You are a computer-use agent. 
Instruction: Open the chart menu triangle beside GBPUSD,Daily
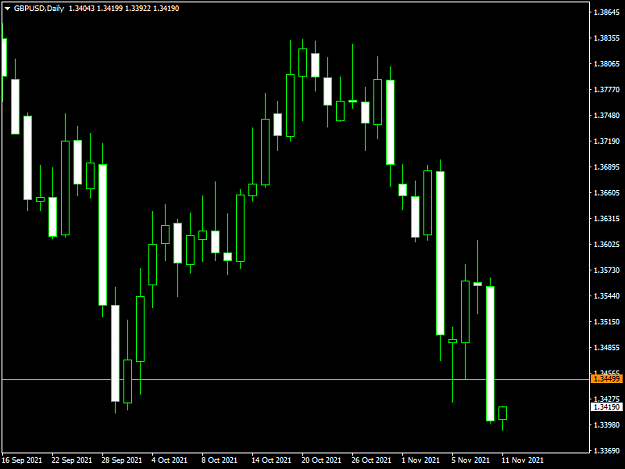click(7, 8)
